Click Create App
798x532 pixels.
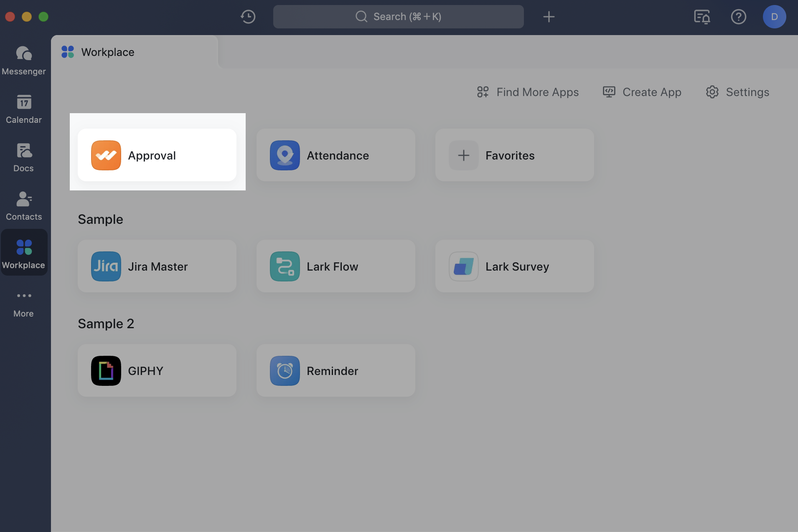click(x=642, y=92)
